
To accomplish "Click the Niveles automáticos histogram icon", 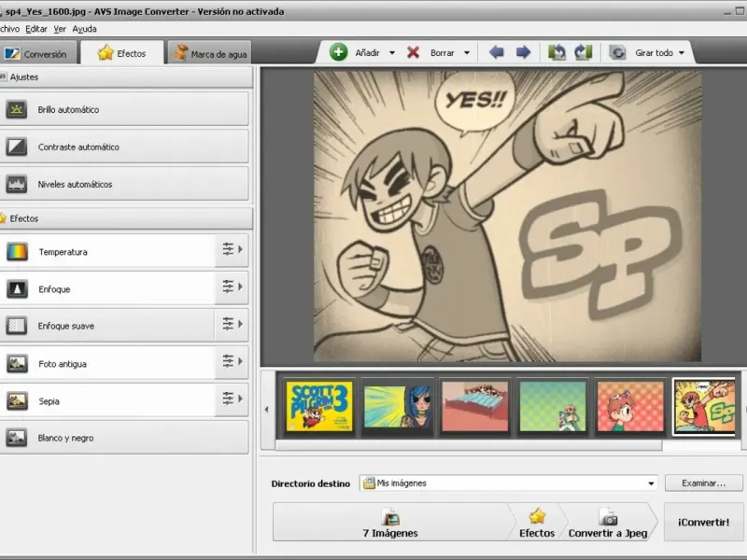I will coord(16,184).
